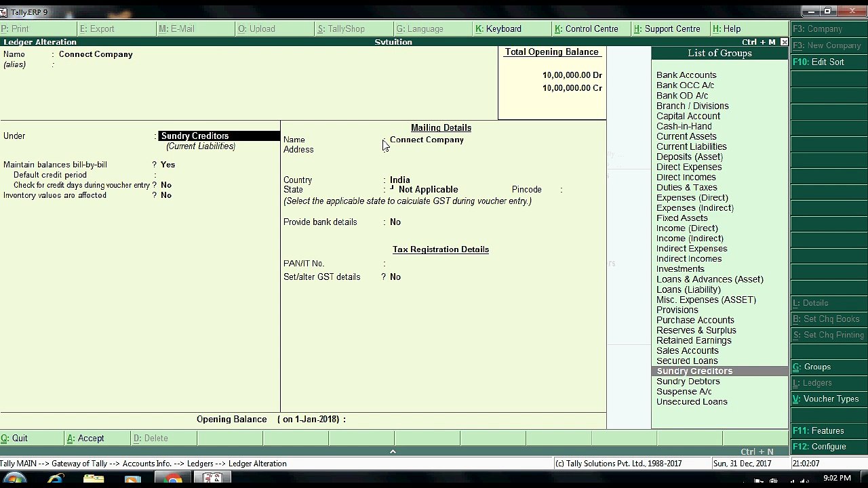
Task: Click the Mailing Name field
Action: pyautogui.click(x=427, y=140)
